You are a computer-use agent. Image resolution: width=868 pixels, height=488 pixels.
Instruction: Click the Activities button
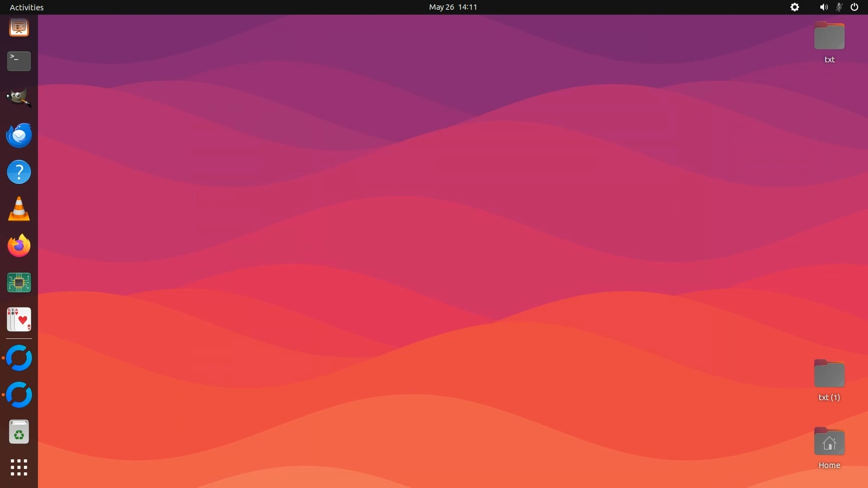point(27,7)
